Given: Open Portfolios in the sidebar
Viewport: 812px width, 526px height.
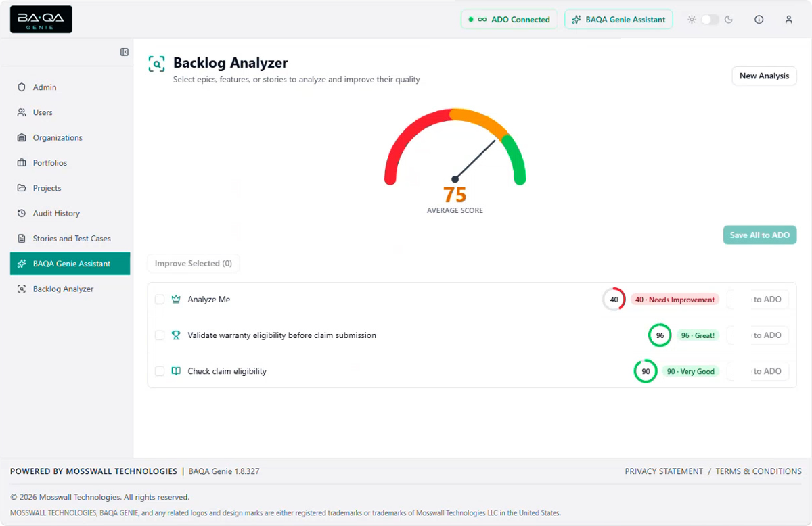Looking at the screenshot, I should click(70, 163).
